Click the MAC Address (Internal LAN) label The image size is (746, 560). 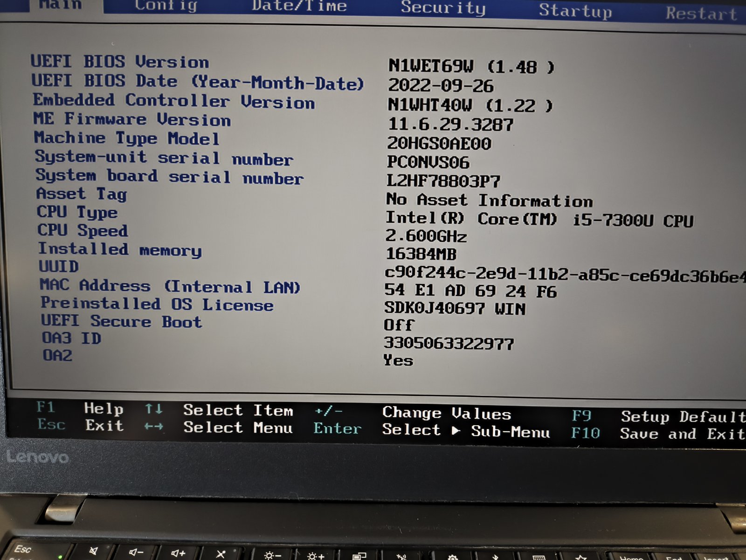(170, 286)
